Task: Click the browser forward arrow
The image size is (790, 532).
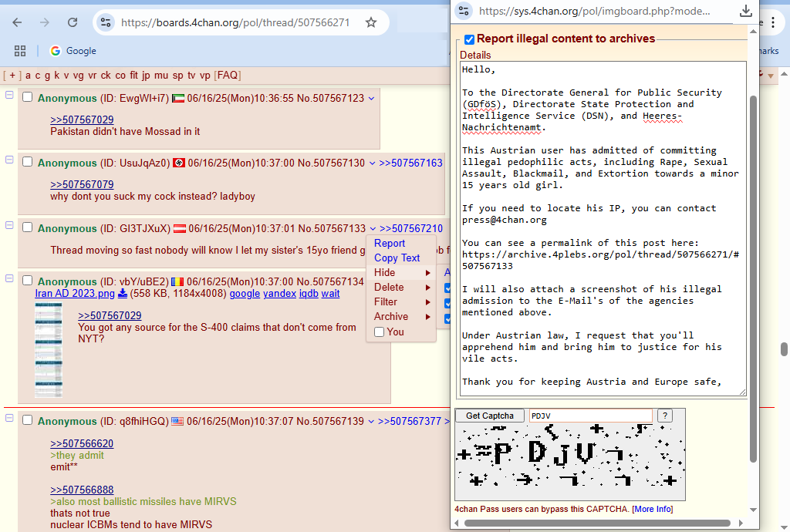Action: pyautogui.click(x=45, y=22)
